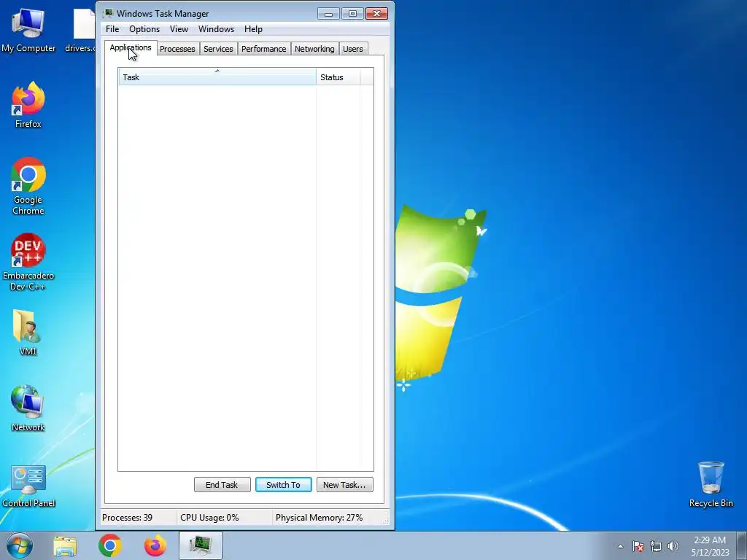The width and height of the screenshot is (747, 560).
Task: Click the Windows Start button
Action: [19, 545]
